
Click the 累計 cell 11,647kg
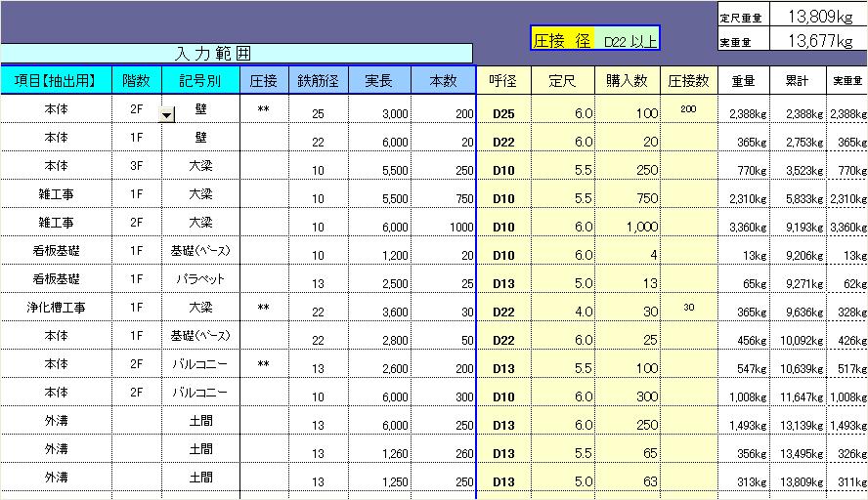tap(798, 393)
